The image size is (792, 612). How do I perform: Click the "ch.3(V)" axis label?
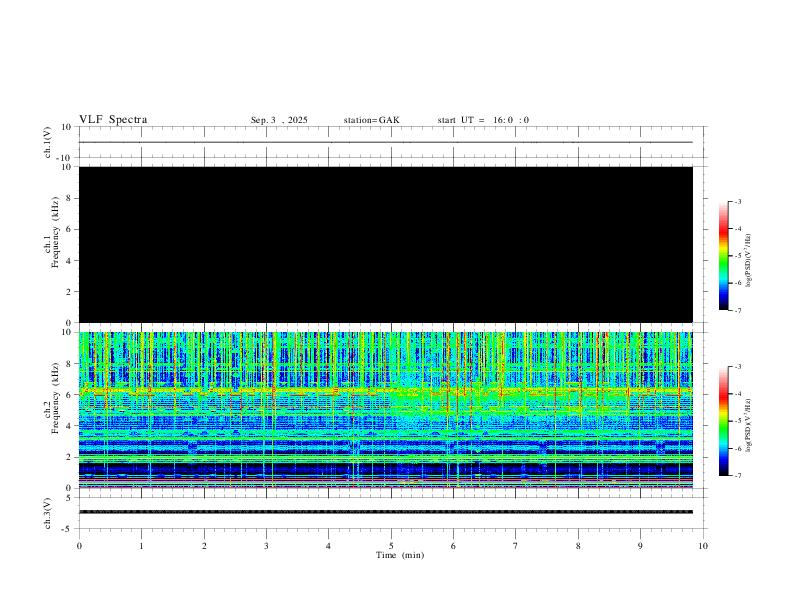(47, 513)
